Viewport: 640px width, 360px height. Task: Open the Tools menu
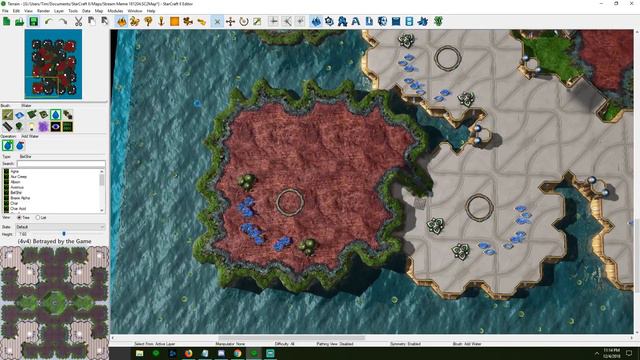tap(73, 11)
